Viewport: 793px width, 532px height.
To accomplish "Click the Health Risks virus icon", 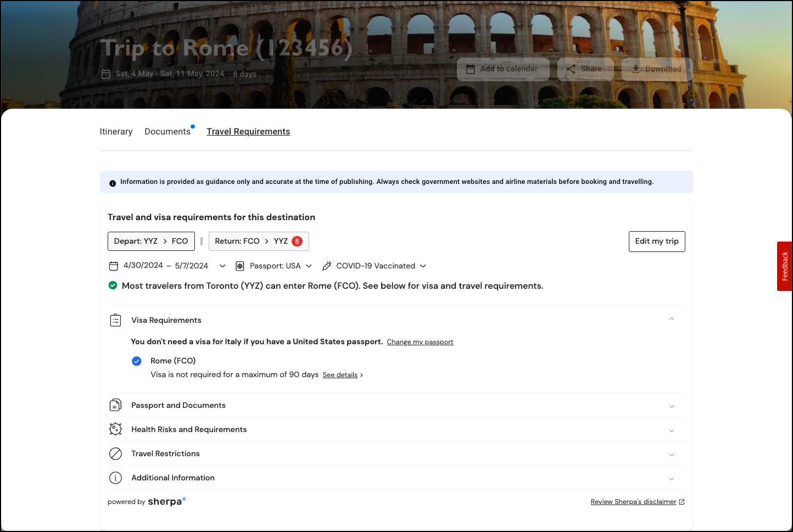I will (x=115, y=429).
